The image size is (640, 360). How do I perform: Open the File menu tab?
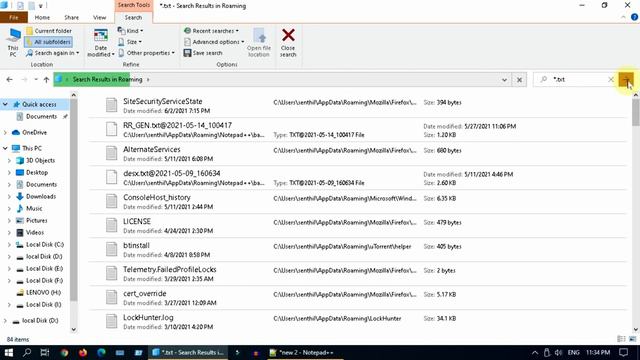tap(14, 18)
